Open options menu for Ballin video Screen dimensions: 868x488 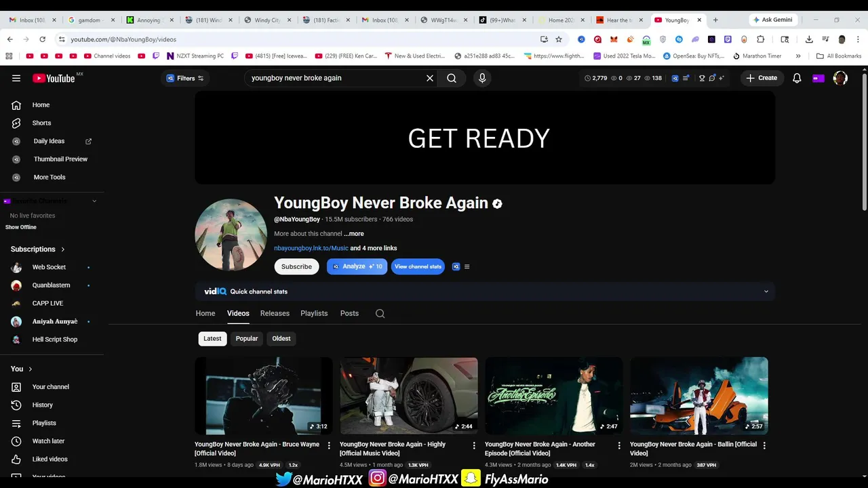pos(764,445)
